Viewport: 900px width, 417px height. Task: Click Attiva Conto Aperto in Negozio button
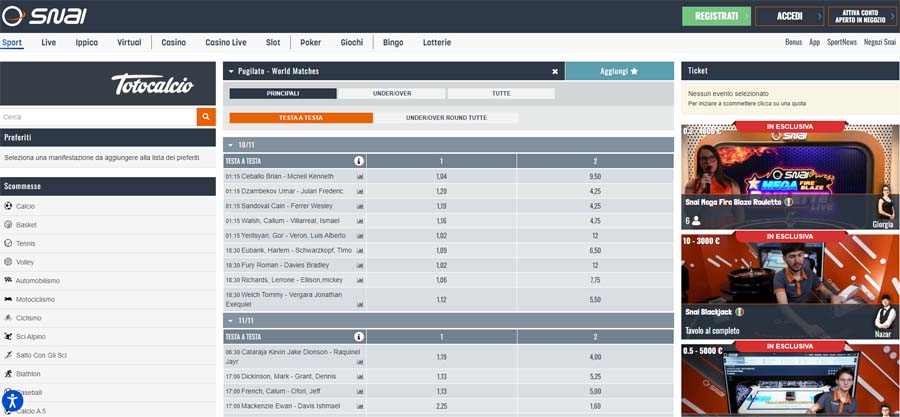pos(862,16)
